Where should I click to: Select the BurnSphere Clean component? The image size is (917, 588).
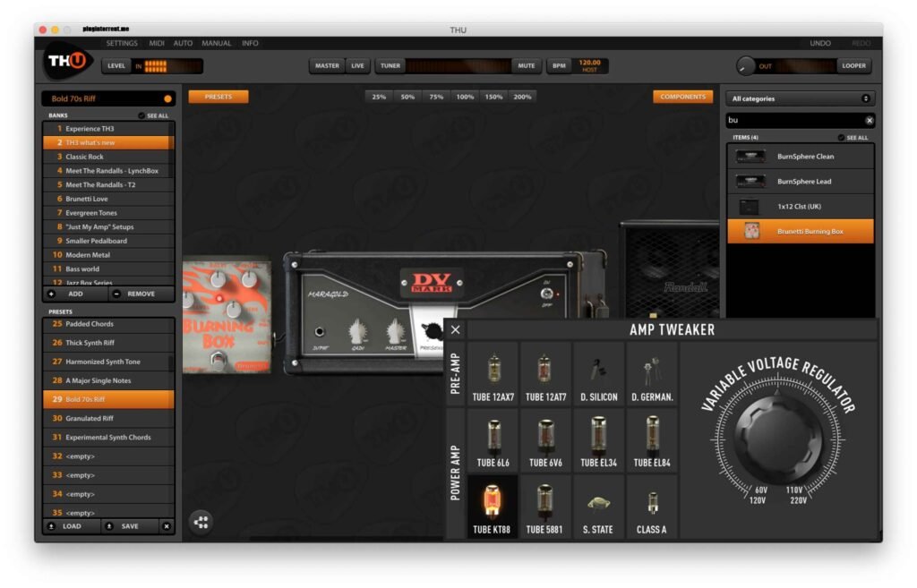coord(801,157)
